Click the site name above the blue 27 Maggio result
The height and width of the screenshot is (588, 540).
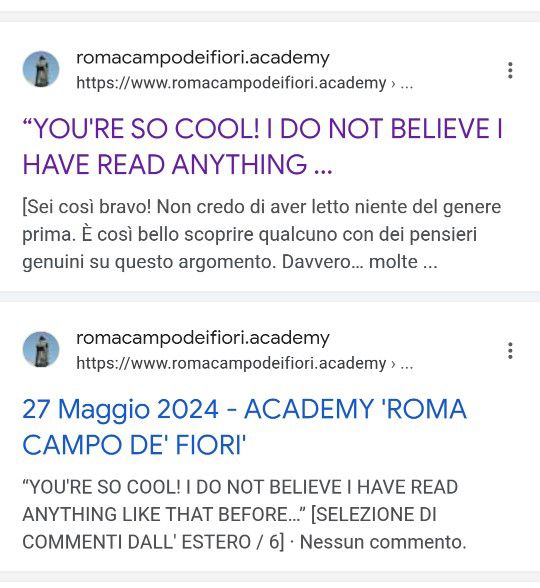(202, 338)
